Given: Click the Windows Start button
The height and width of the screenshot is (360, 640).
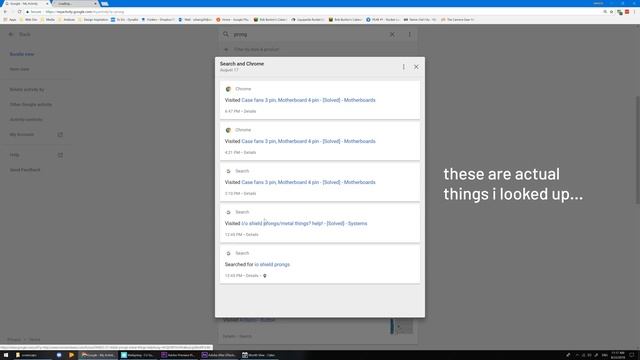Looking at the screenshot, I should tap(6, 355).
